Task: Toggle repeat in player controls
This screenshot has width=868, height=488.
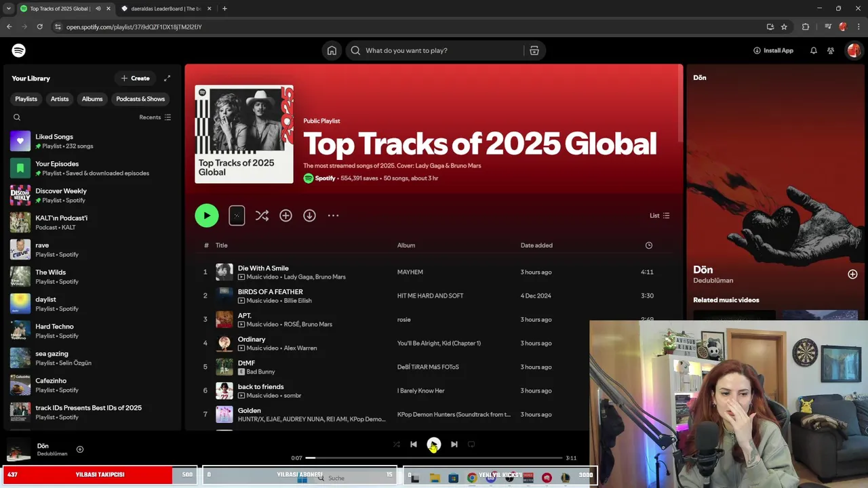Action: point(471,444)
